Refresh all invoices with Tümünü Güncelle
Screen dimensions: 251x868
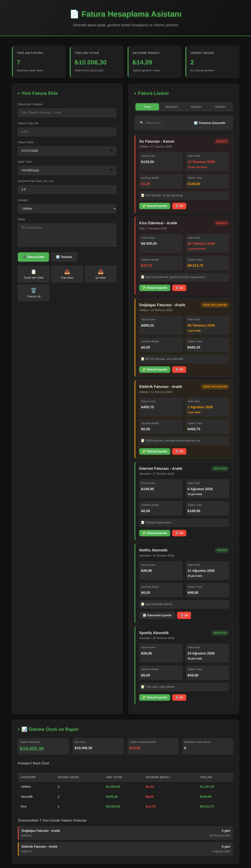pyautogui.click(x=209, y=123)
